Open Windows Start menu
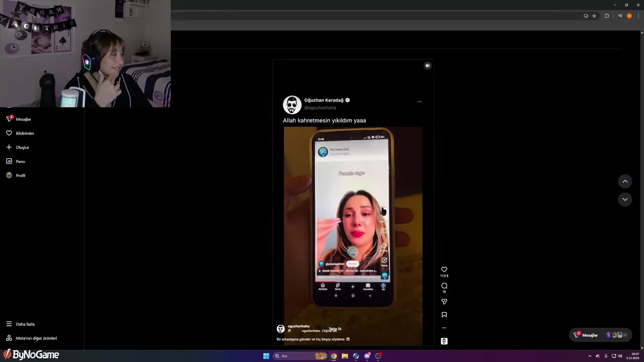This screenshot has height=362, width=644. pos(266,356)
